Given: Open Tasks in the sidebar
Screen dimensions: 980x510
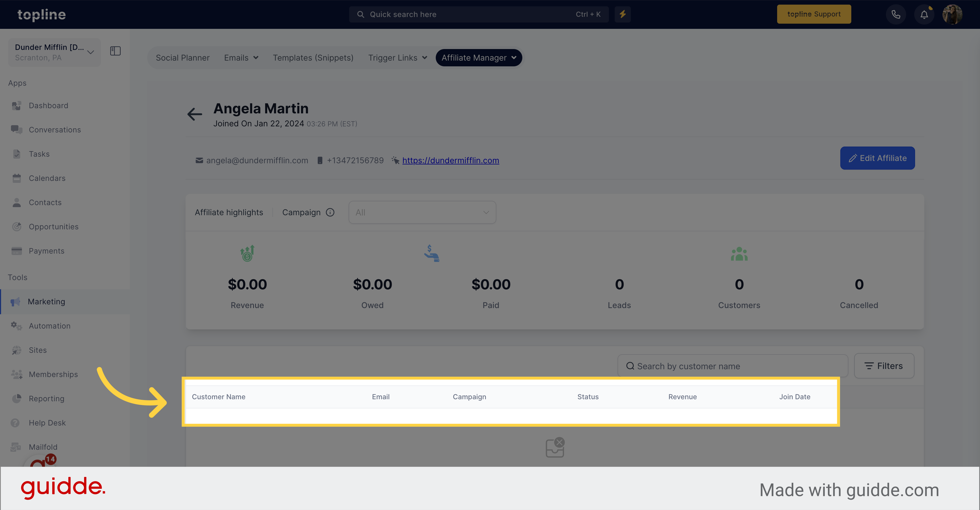Looking at the screenshot, I should pyautogui.click(x=39, y=154).
